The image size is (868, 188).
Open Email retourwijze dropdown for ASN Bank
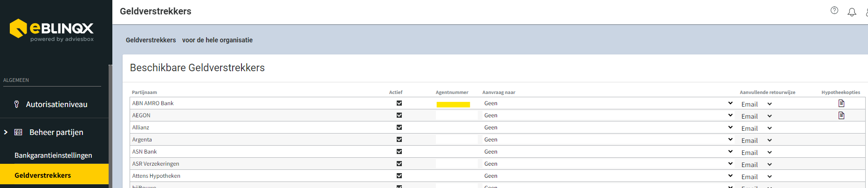(x=757, y=152)
